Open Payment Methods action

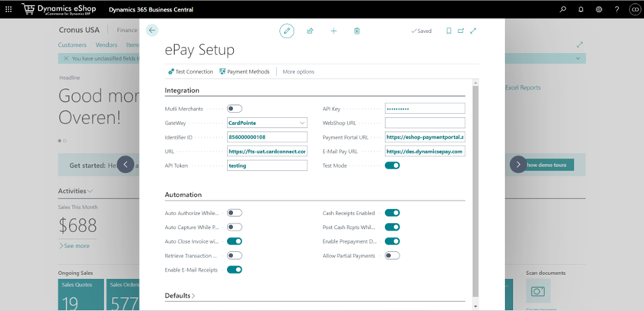[x=245, y=71]
